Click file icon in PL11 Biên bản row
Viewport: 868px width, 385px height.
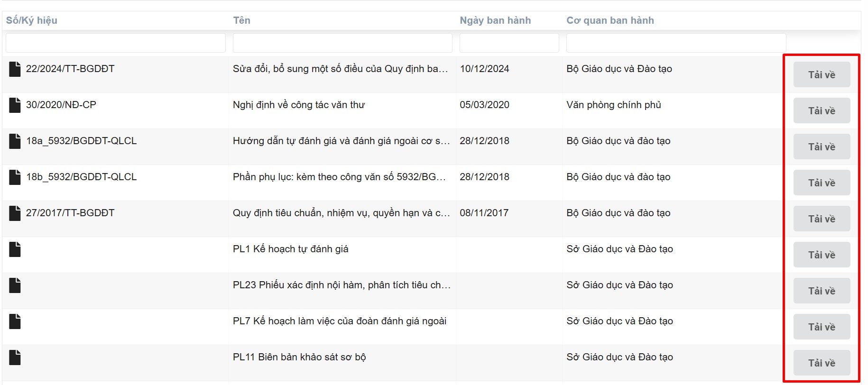[x=15, y=357]
